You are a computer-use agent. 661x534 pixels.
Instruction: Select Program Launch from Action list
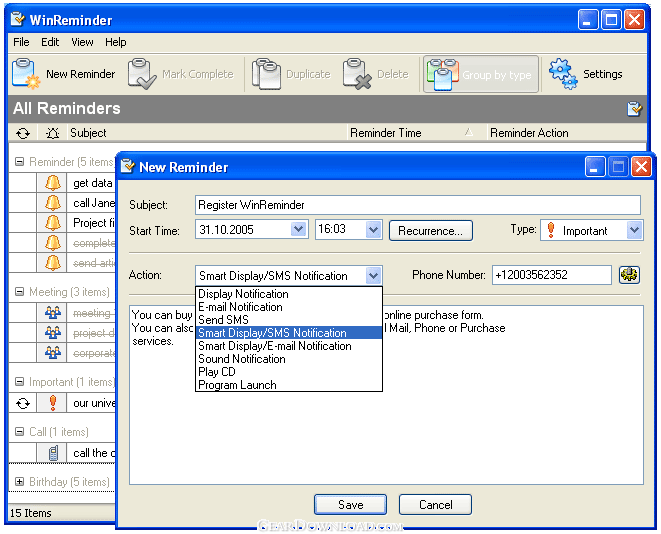tap(289, 385)
